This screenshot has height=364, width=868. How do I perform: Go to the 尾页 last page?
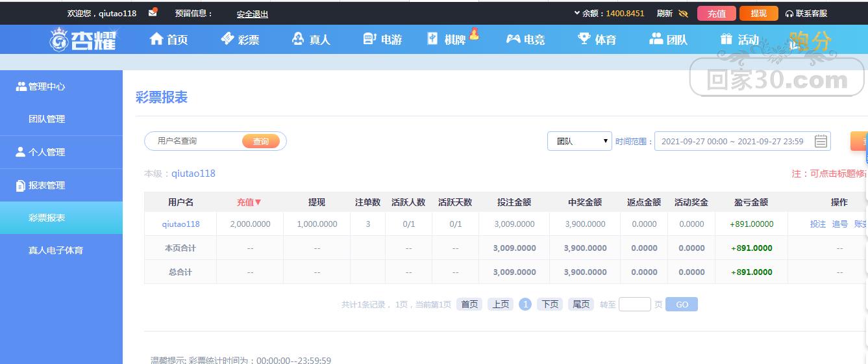581,304
